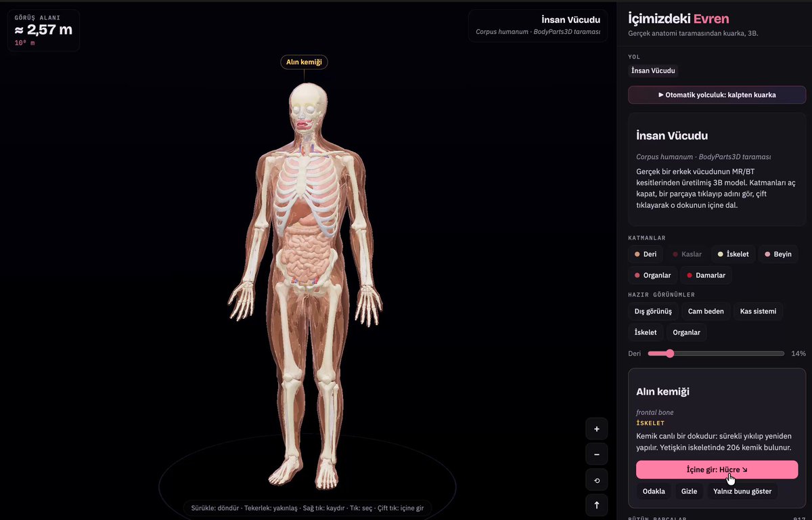Screen dimensions: 812x520
Task: Toggle the Beyin layer
Action: [x=778, y=255]
